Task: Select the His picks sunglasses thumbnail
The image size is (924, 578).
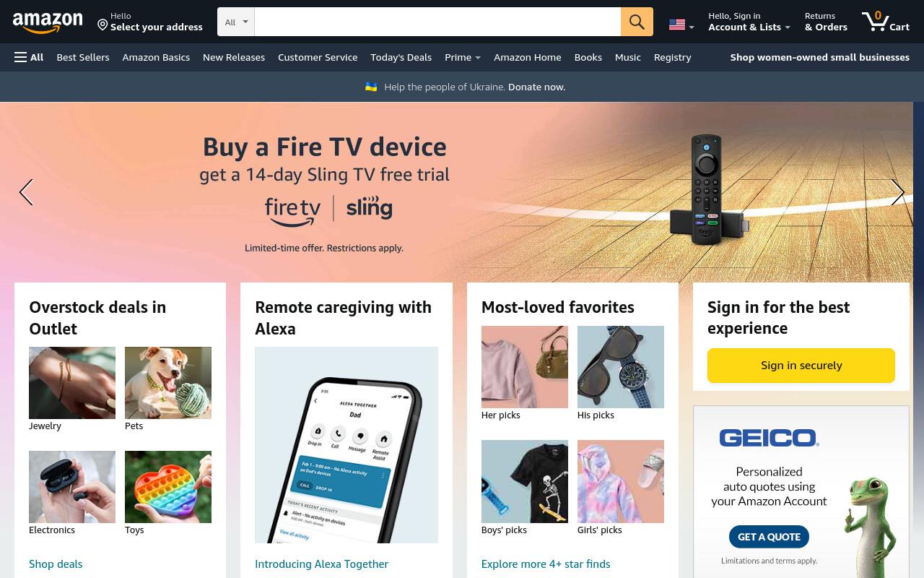Action: coord(621,367)
